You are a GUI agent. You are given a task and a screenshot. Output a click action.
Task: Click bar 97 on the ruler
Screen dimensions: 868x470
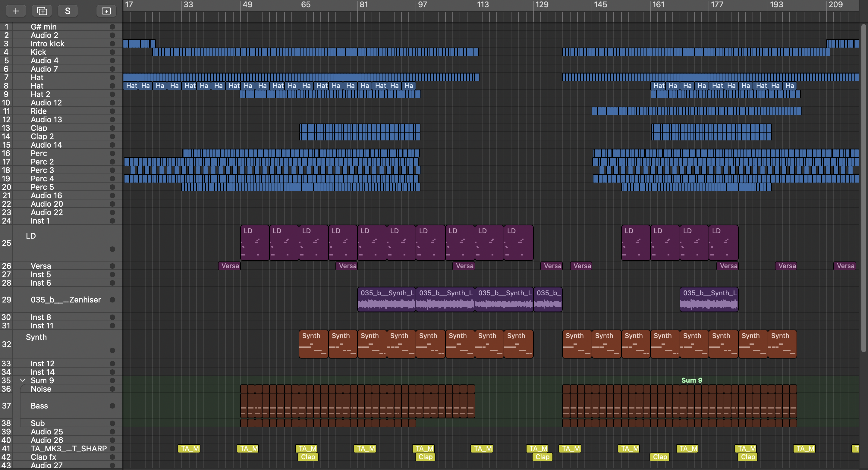pyautogui.click(x=422, y=5)
